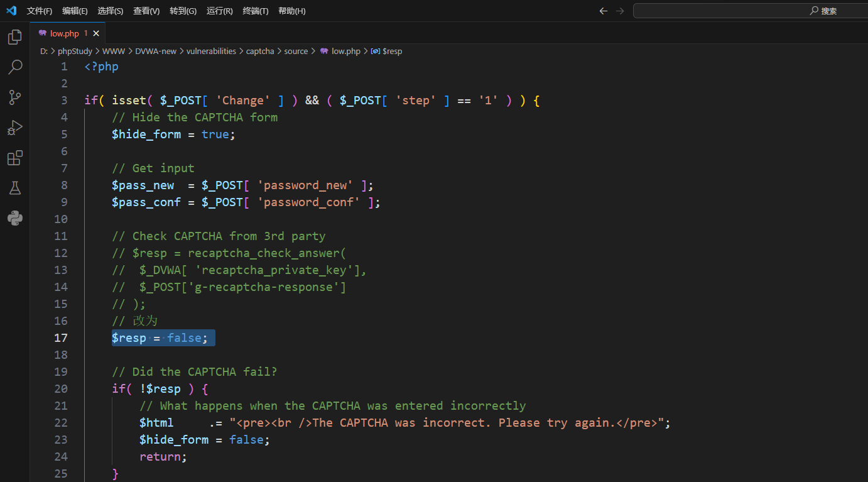The image size is (868, 482).
Task: Open the Explorer view in activity bar
Action: pyautogui.click(x=15, y=38)
